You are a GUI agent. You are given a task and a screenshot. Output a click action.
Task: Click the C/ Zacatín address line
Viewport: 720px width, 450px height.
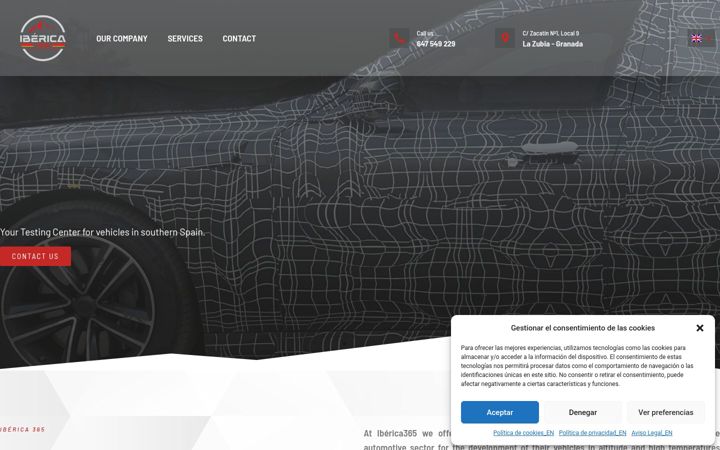pyautogui.click(x=551, y=34)
